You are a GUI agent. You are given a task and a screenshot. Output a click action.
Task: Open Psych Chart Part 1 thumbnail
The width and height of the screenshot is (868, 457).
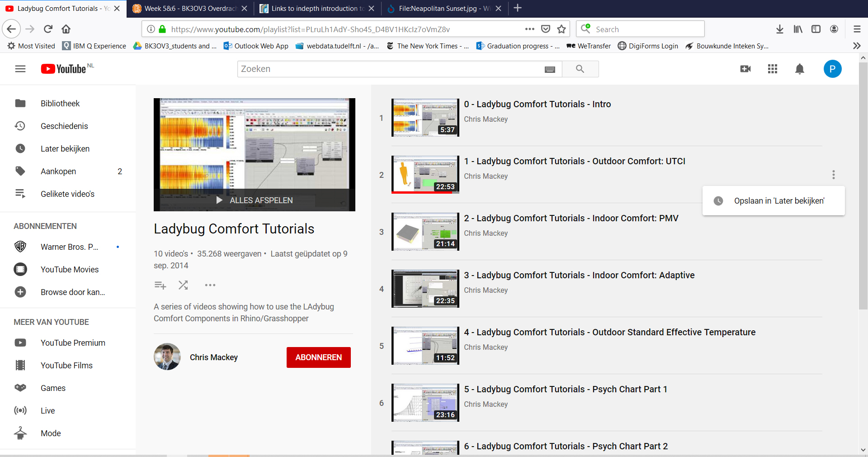point(425,403)
